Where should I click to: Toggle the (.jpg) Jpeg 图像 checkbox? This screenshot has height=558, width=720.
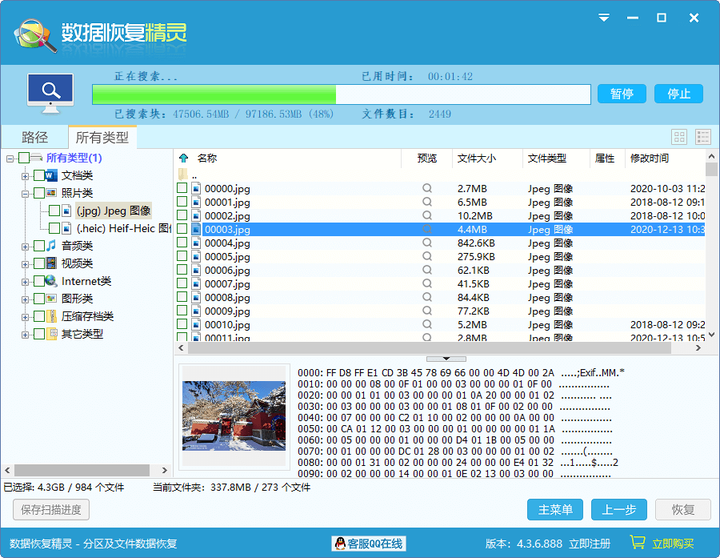pyautogui.click(x=54, y=211)
